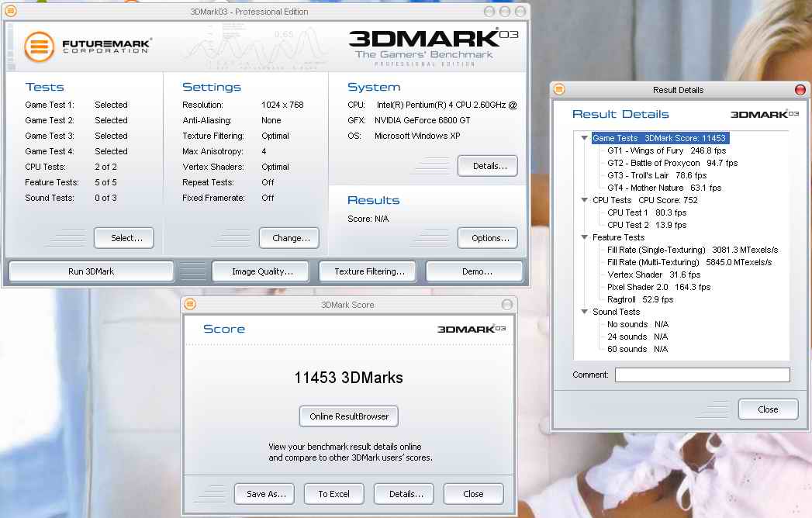Select the Feature Tests tree row
Screen dimensions: 812x518
click(618, 237)
